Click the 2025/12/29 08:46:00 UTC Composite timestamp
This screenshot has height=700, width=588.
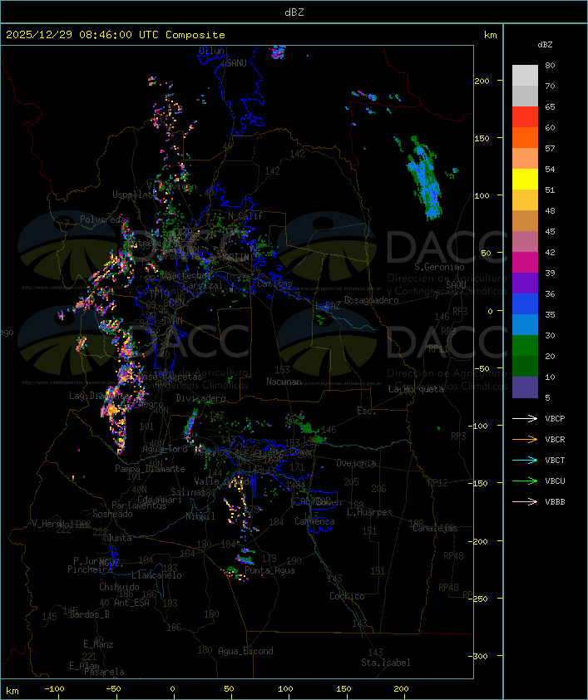[x=116, y=34]
